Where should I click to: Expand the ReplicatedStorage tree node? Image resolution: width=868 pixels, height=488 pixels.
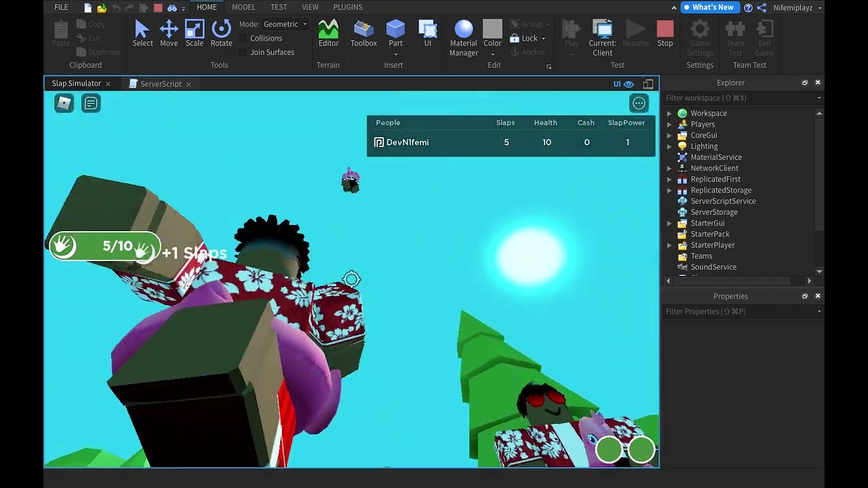click(x=669, y=190)
